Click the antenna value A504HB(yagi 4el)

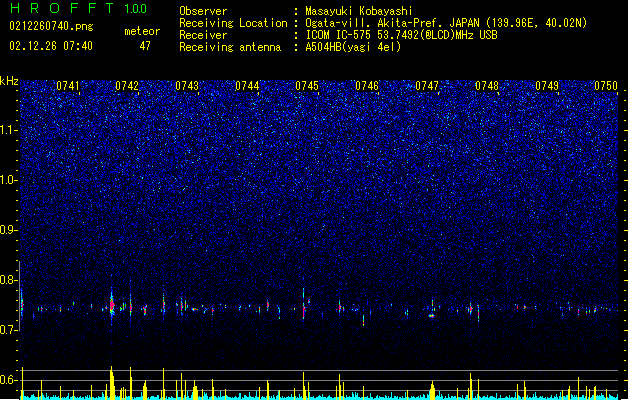353,47
